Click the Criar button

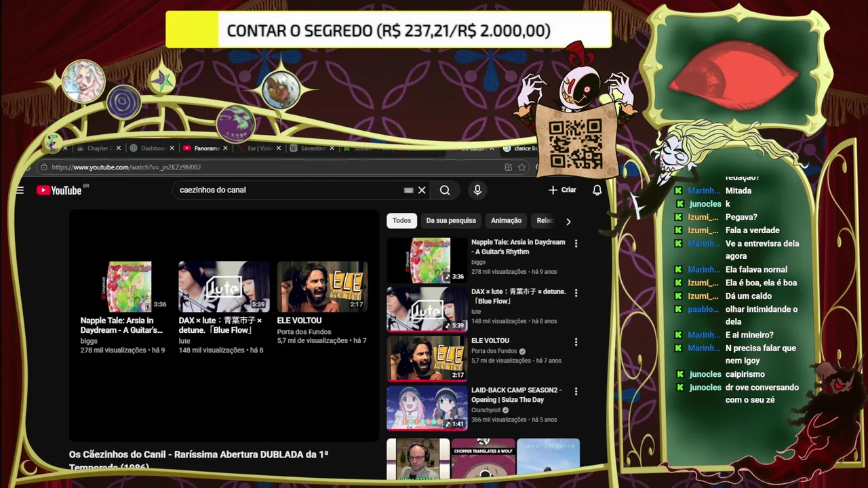(x=562, y=190)
